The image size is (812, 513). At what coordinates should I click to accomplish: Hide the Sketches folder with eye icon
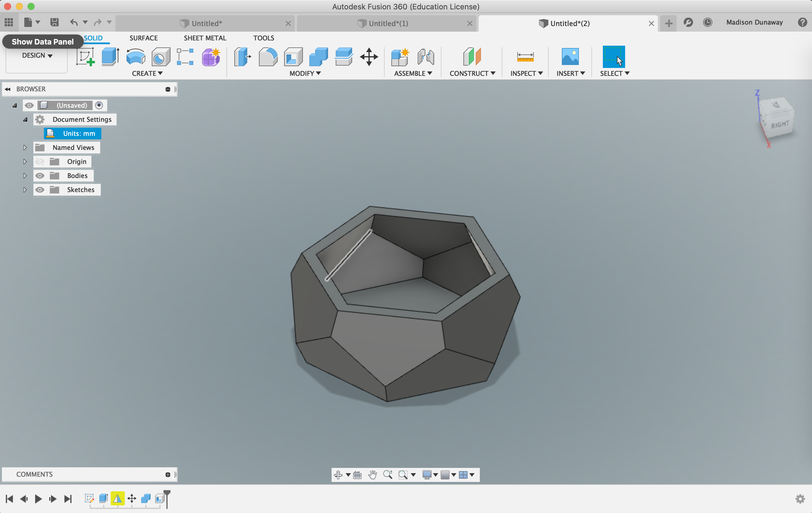[40, 190]
